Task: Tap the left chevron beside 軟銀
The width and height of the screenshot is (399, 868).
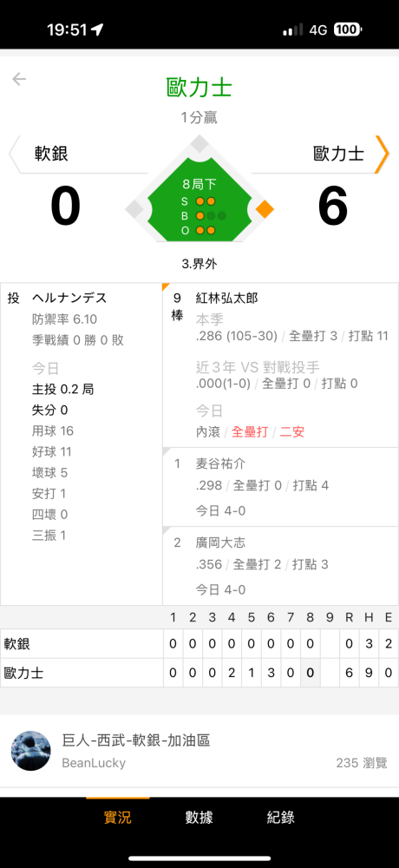Action: [16, 155]
